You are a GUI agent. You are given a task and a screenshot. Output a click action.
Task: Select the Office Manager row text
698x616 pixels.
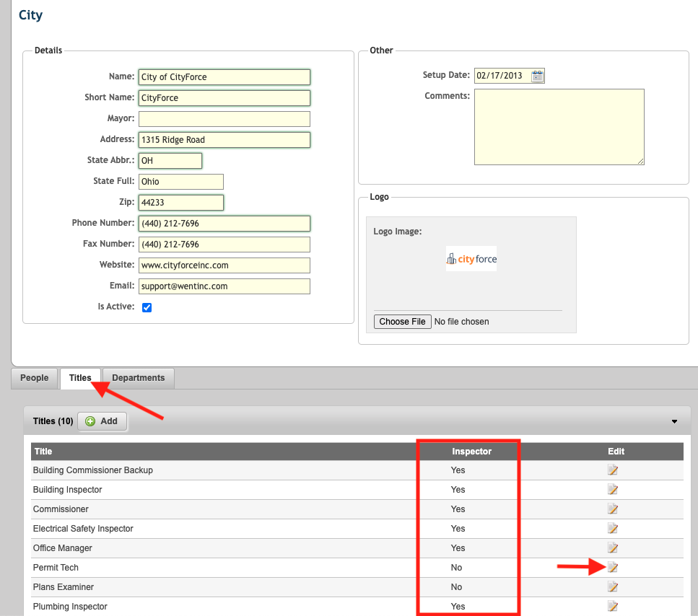click(62, 548)
